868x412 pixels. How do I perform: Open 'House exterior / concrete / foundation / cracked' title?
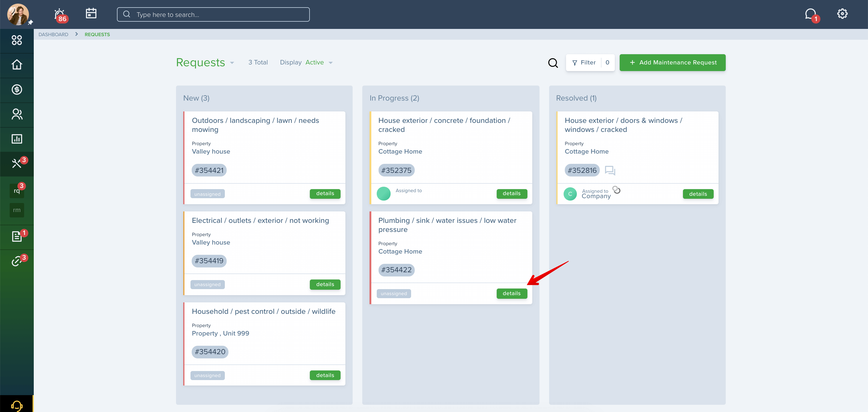tap(444, 125)
